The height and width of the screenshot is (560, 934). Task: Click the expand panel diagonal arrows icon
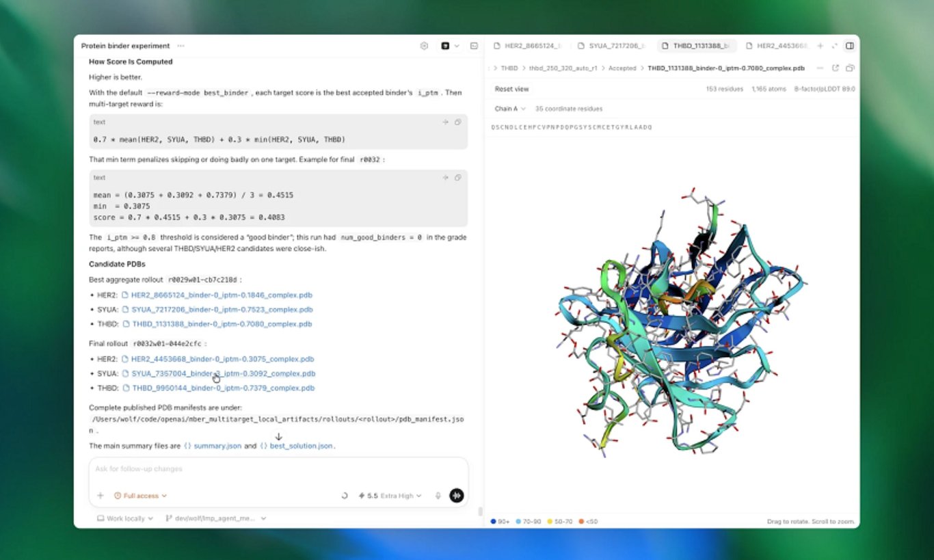pos(834,46)
